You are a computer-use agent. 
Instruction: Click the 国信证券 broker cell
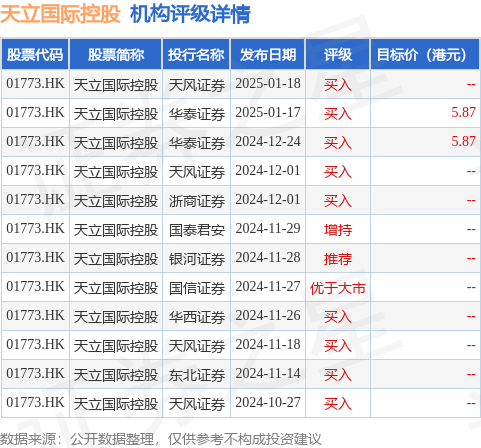(x=197, y=288)
